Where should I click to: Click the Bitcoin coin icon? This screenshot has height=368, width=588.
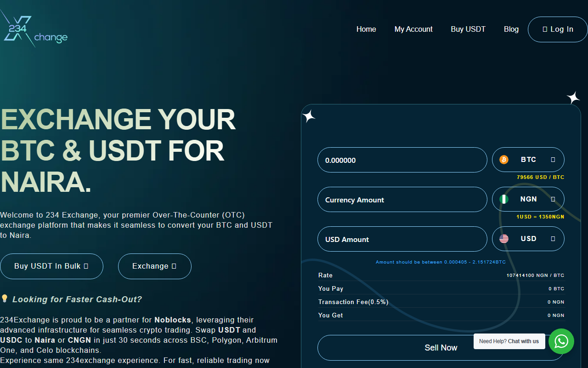click(x=504, y=160)
